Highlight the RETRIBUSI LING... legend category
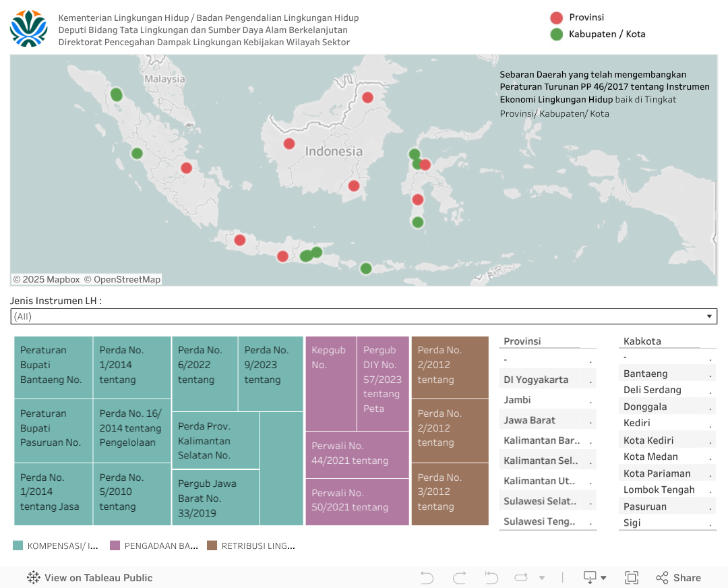This screenshot has width=728, height=588. click(x=251, y=546)
